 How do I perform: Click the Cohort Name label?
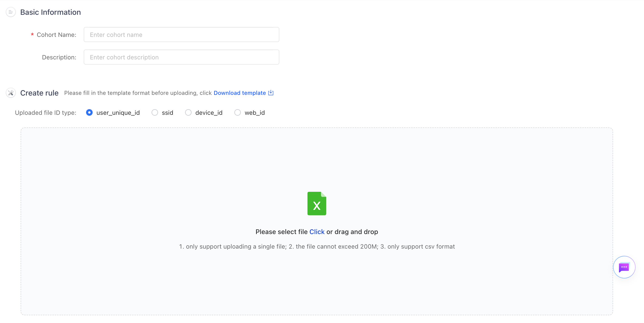point(57,35)
